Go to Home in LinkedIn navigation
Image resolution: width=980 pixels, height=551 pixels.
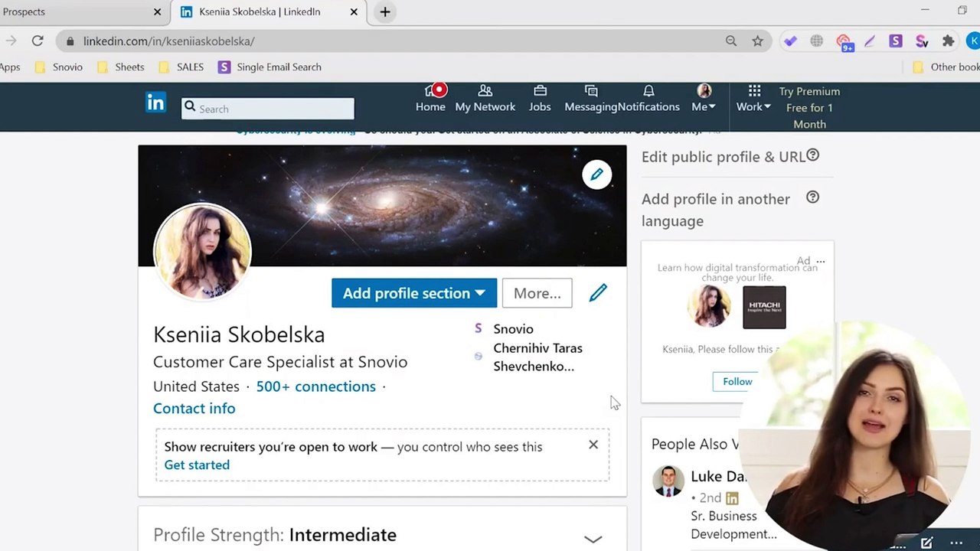click(x=430, y=99)
